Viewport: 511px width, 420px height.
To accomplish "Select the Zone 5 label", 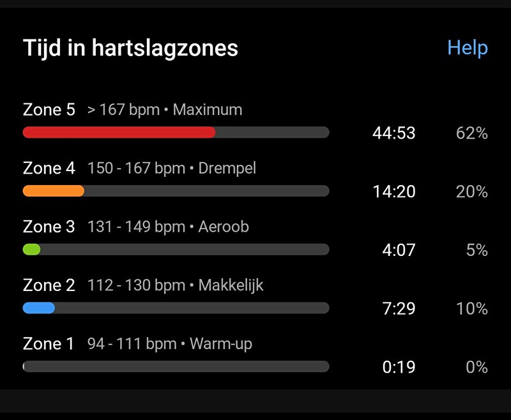I will coord(49,110).
